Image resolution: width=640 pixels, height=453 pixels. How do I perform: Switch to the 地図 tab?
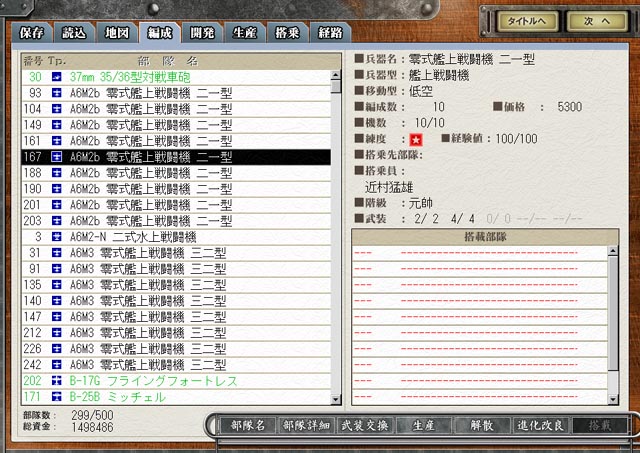(117, 33)
